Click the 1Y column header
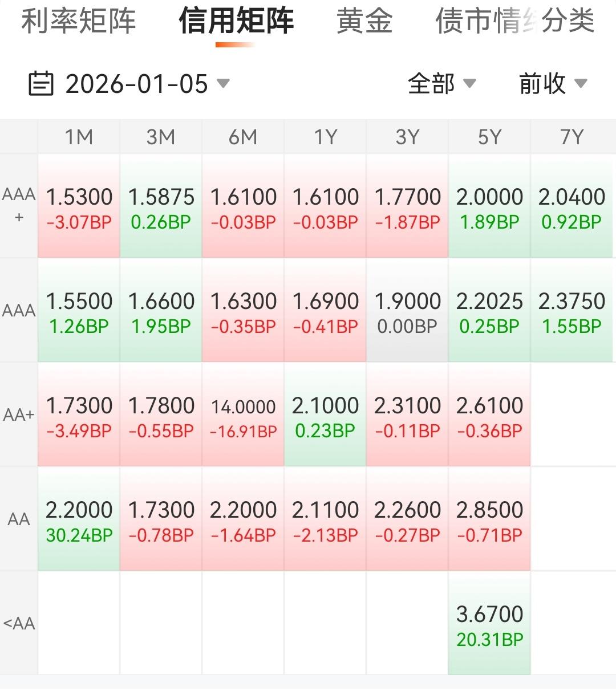This screenshot has width=616, height=699. coord(325,137)
